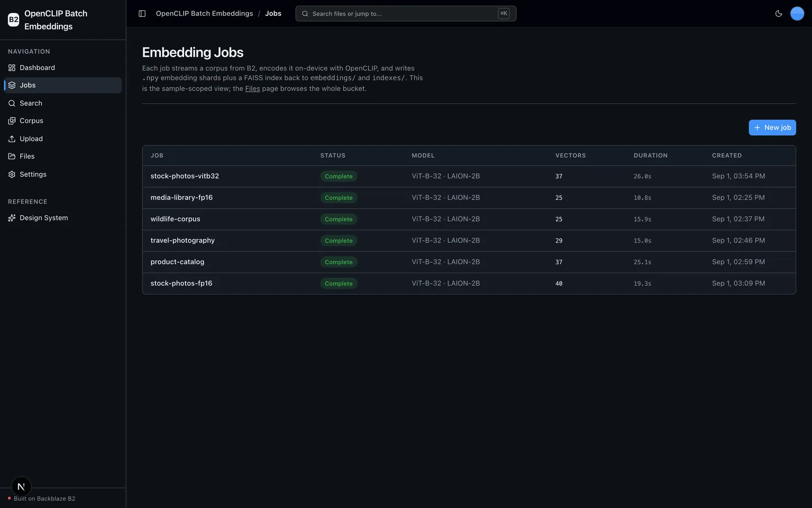Click the Embedding Jobs heading
Screen dimensions: 812x508
point(193,52)
